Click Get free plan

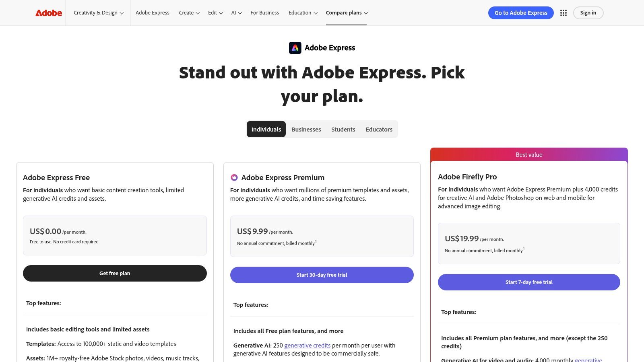coord(115,273)
